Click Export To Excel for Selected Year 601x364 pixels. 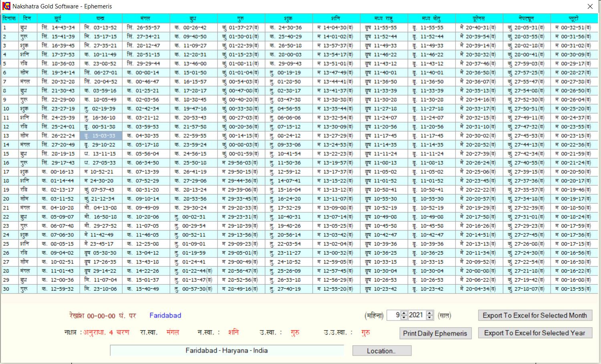tap(534, 333)
